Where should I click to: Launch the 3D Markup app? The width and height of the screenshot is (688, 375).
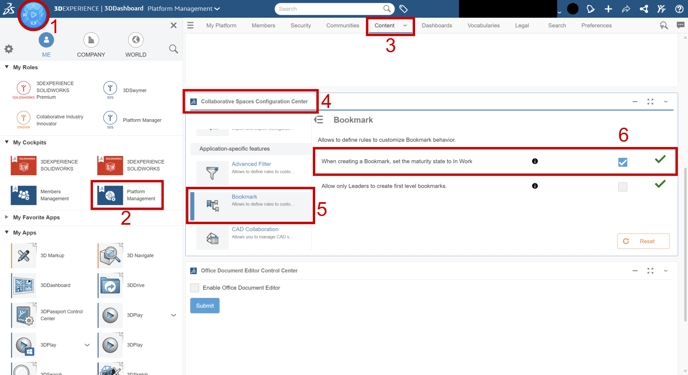[x=38, y=255]
